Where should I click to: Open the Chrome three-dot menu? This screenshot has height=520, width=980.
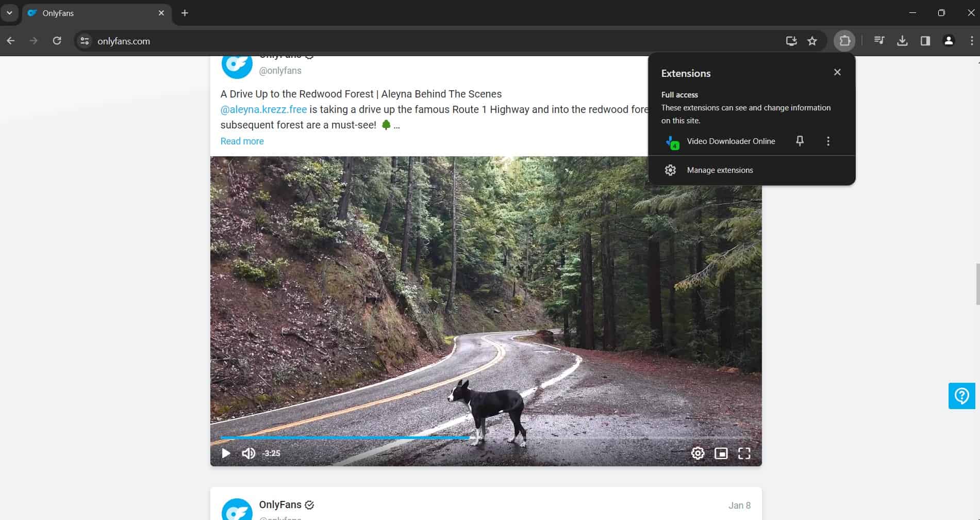(971, 41)
